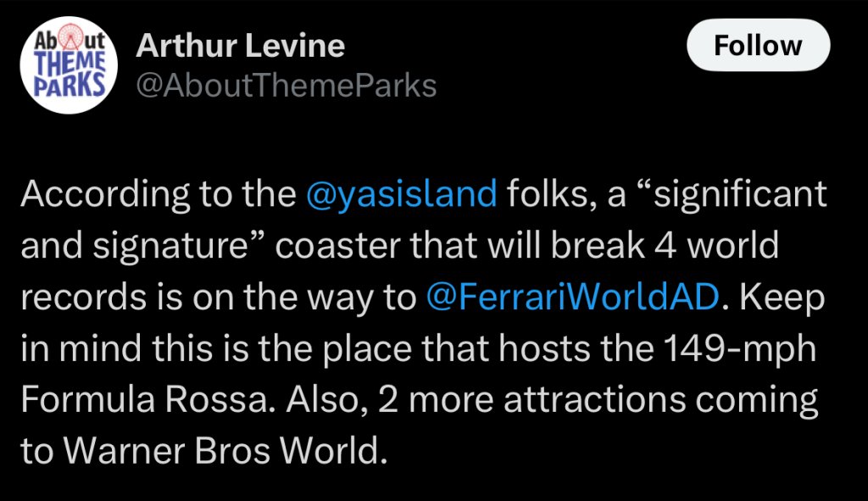This screenshot has height=501, width=868.
Task: Click the word "Keep" in the tweet
Action: [x=782, y=298]
